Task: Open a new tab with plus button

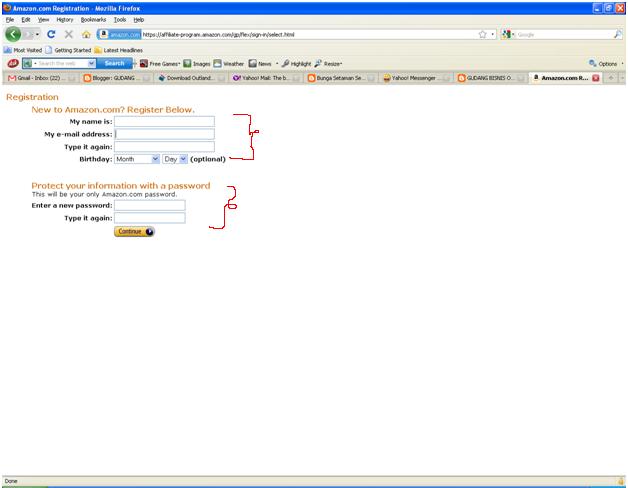Action: point(611,78)
